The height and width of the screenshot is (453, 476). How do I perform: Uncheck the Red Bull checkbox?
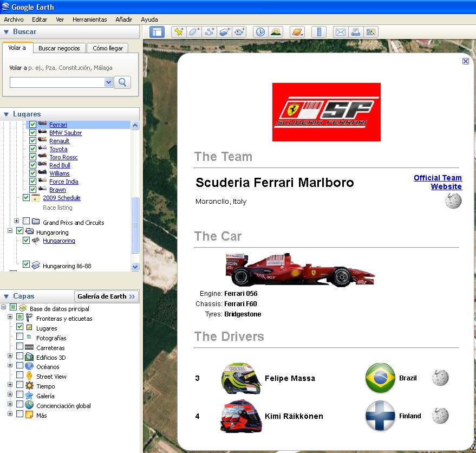(x=33, y=165)
